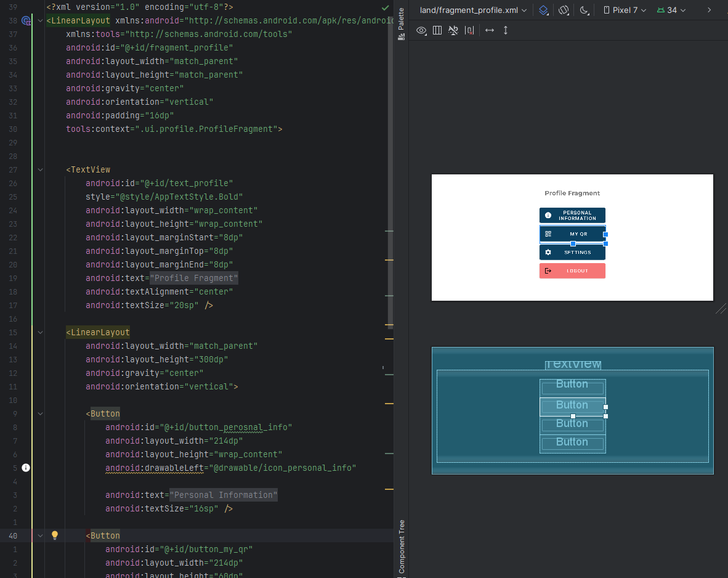Image resolution: width=728 pixels, height=578 pixels.
Task: Click the yellow lightbulb quick-fix icon
Action: 55,535
